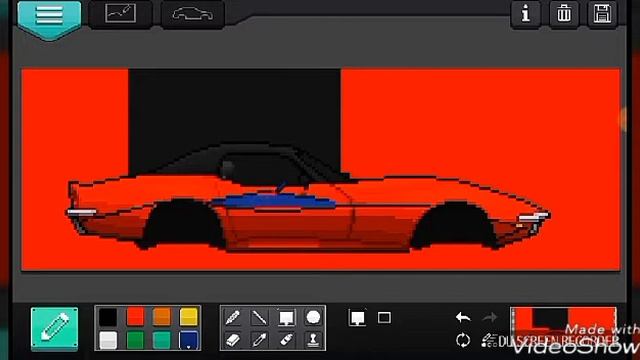Redo with the greyed forward arrow
Viewport: 640px width, 360px height.
click(490, 317)
